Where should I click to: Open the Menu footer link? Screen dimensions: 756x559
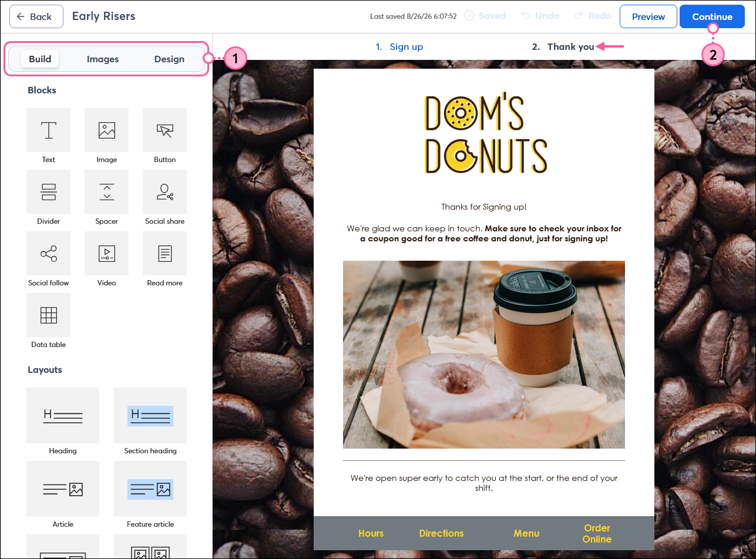526,533
